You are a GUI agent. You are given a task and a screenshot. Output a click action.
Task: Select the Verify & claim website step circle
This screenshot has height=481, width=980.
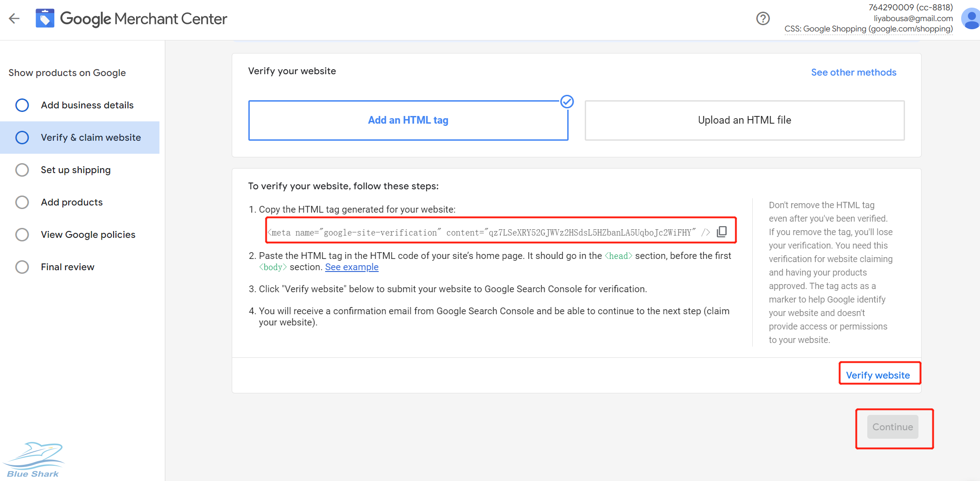coord(22,138)
